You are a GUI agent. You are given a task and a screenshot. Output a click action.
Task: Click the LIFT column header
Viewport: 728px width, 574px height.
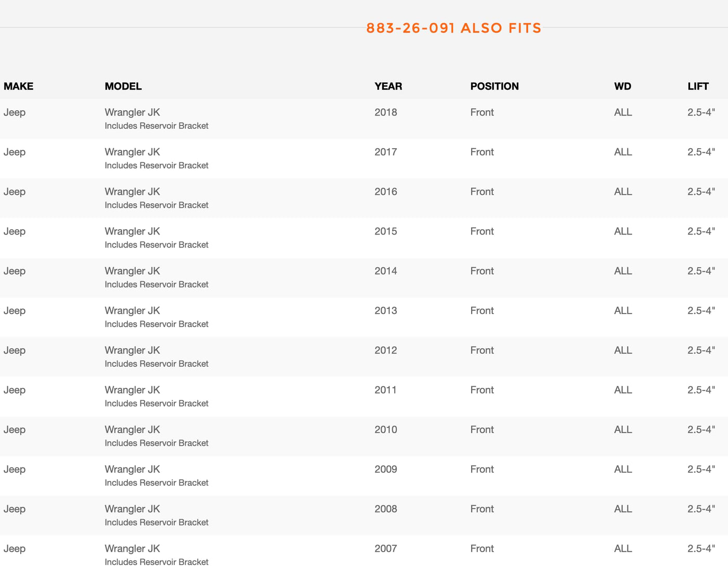[x=698, y=86]
